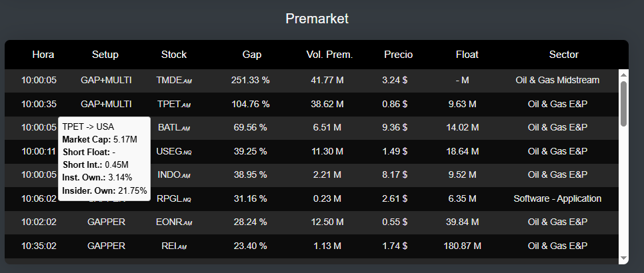The width and height of the screenshot is (644, 273).
Task: Click the 18.64 M float value
Action: [x=463, y=151]
